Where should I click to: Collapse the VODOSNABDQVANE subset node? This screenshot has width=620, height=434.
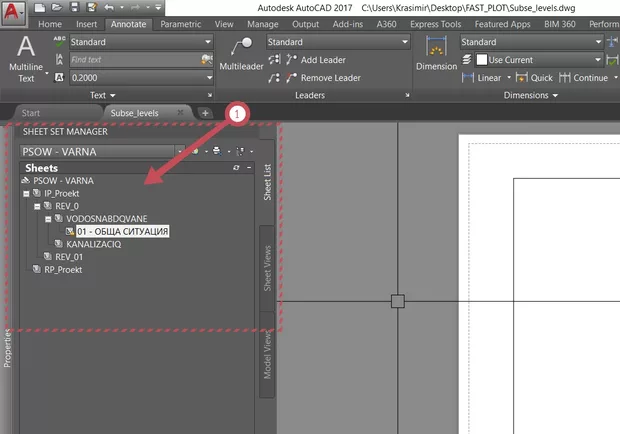(x=48, y=218)
